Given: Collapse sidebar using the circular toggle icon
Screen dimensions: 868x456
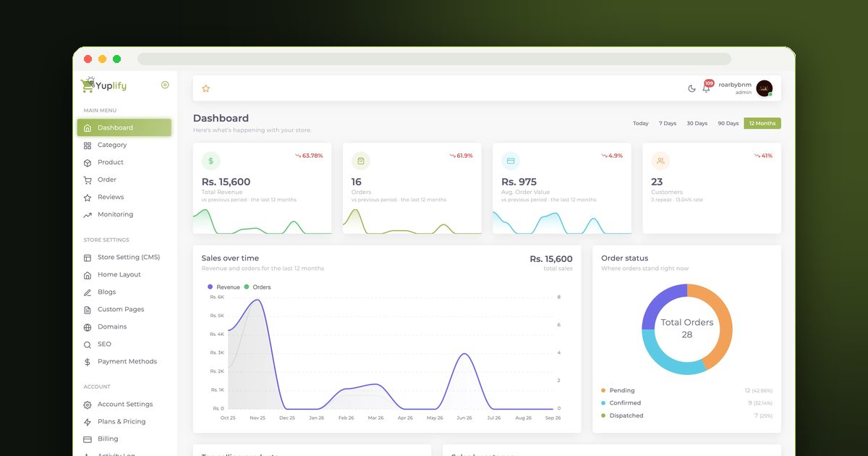Looking at the screenshot, I should pos(165,85).
